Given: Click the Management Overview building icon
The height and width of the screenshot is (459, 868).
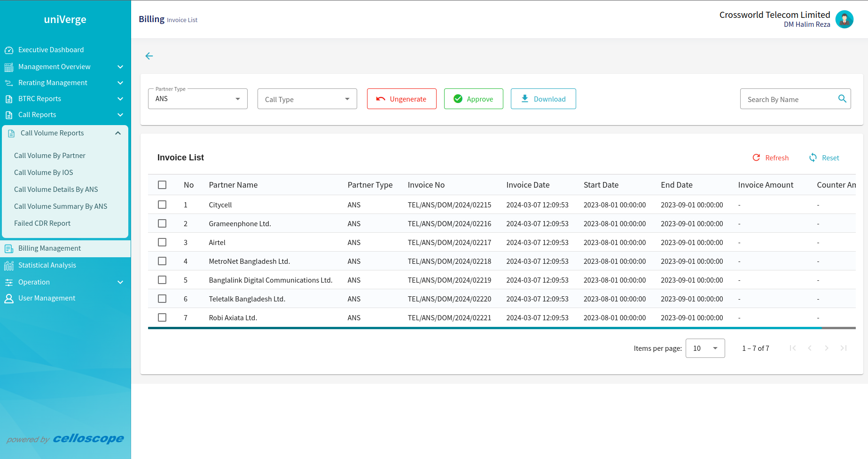Looking at the screenshot, I should (9, 67).
